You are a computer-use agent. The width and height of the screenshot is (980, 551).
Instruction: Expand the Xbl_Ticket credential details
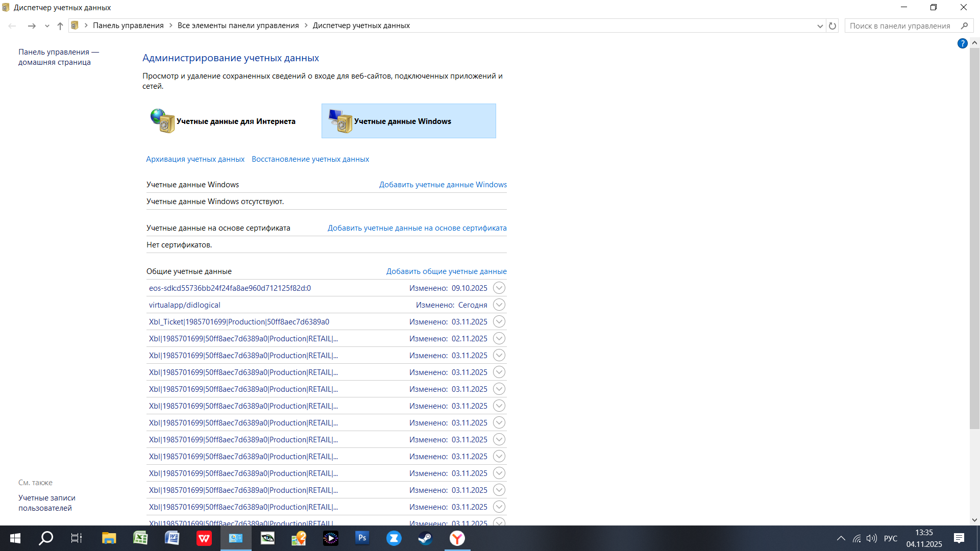tap(499, 321)
